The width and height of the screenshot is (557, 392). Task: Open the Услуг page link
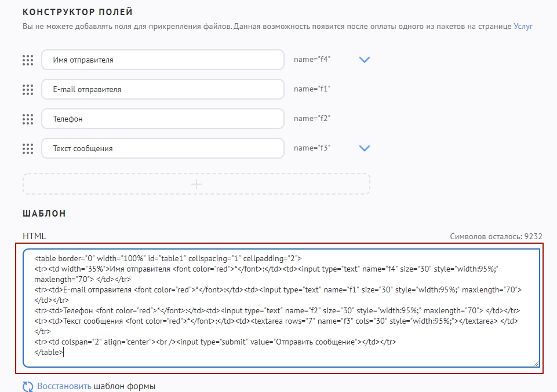pyautogui.click(x=523, y=26)
